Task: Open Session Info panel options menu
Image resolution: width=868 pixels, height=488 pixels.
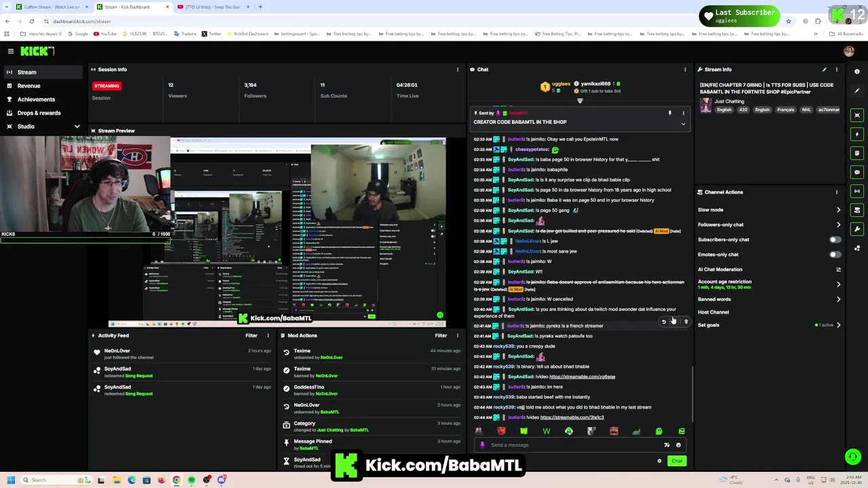Action: coord(457,69)
